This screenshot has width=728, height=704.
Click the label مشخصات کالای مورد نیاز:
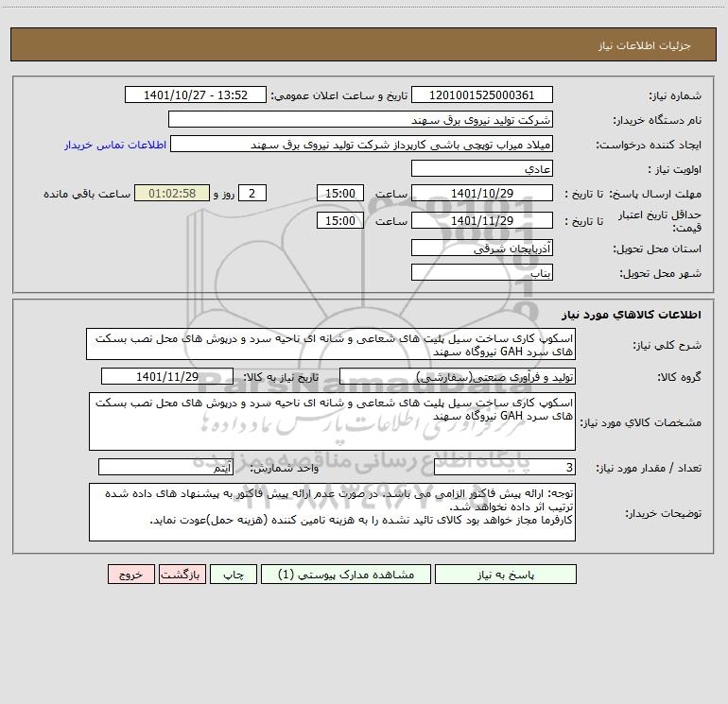pyautogui.click(x=641, y=422)
